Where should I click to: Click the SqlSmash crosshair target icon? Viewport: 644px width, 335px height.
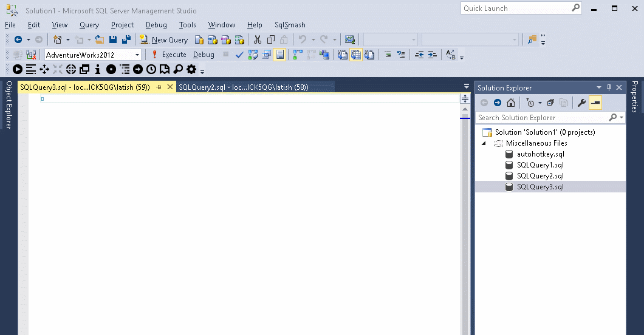click(71, 69)
